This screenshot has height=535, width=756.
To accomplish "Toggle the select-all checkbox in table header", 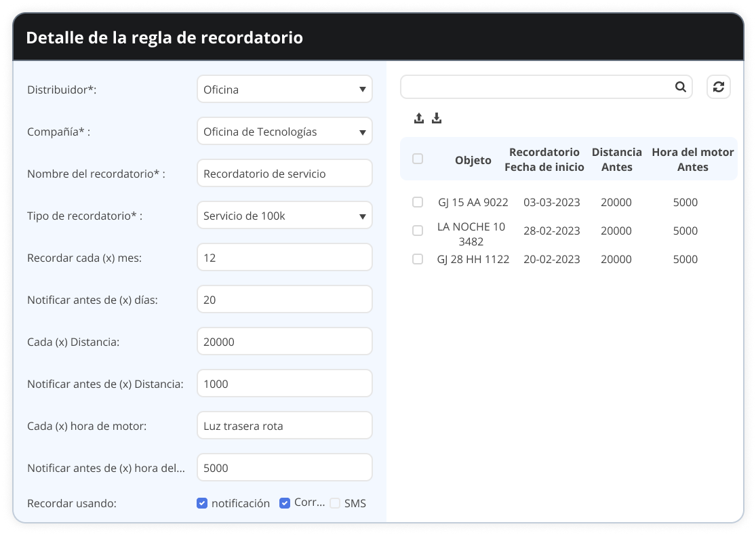I will [x=418, y=159].
